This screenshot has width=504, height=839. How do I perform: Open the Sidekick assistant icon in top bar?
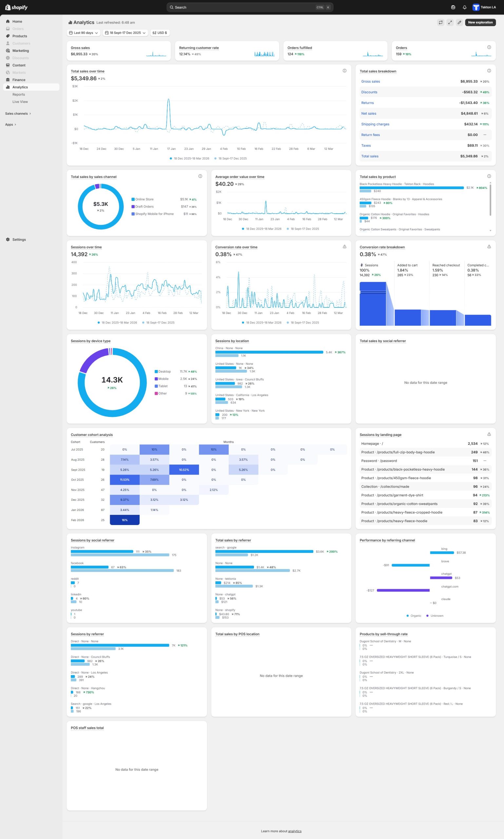coord(453,8)
